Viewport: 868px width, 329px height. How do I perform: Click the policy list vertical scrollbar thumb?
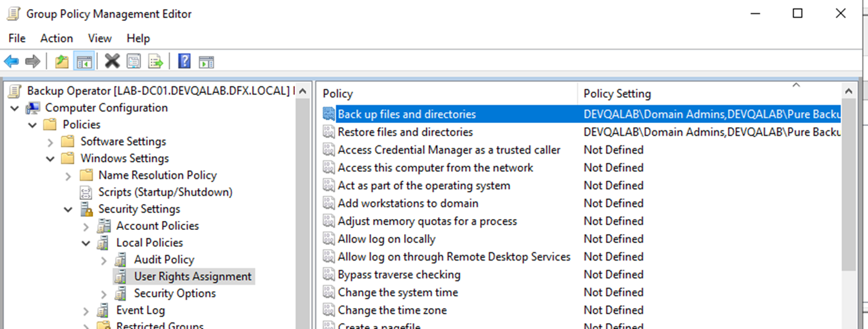click(849, 186)
